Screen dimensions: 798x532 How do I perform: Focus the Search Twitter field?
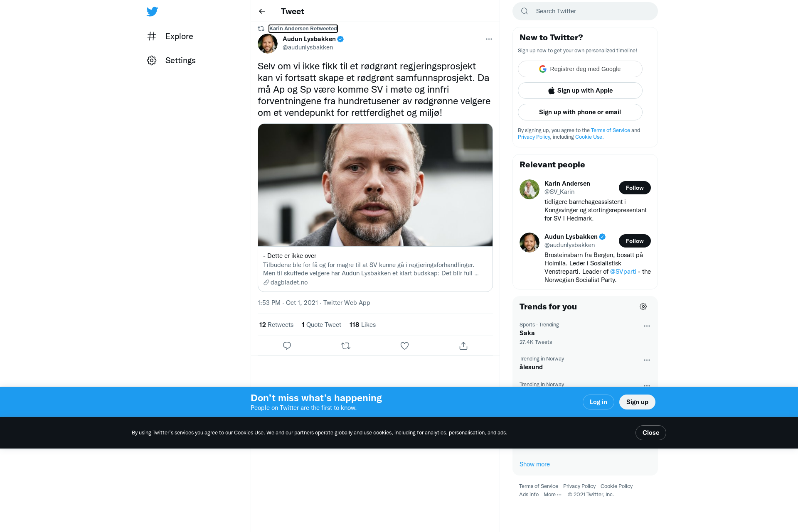point(585,11)
